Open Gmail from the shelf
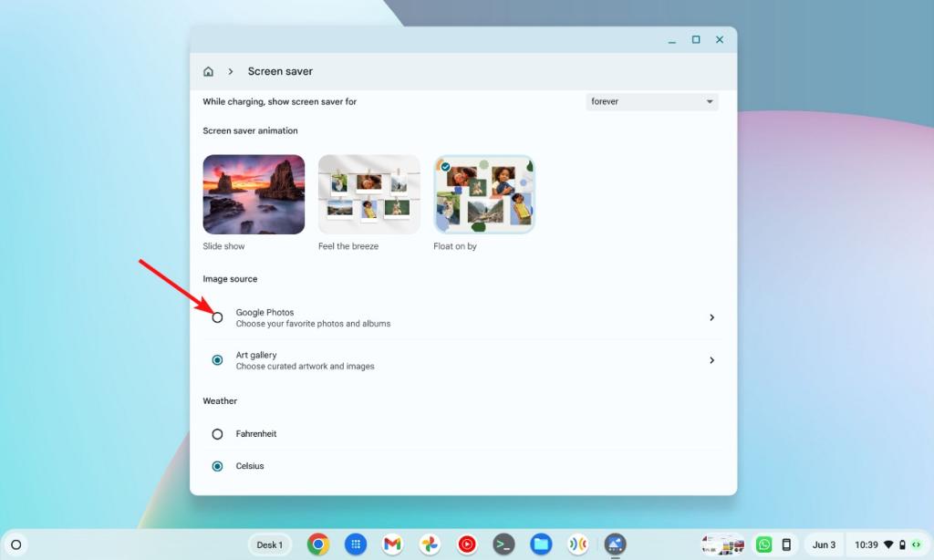 391,544
